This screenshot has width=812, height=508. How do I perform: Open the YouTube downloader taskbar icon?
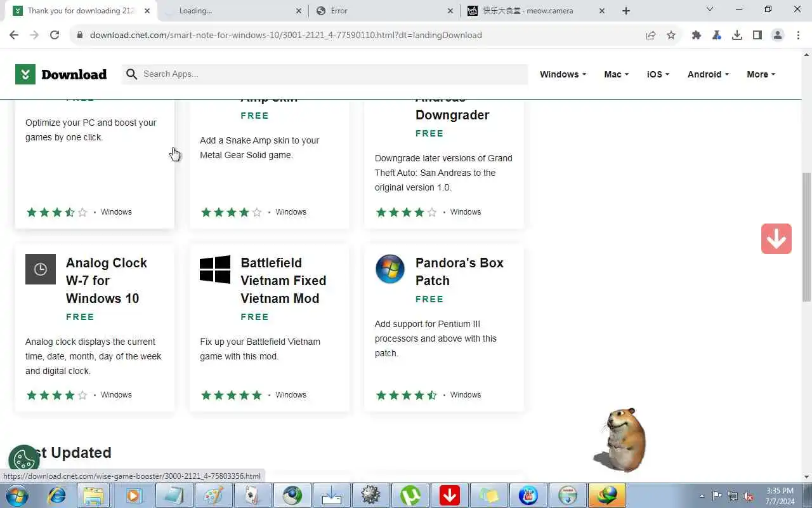[x=528, y=495]
